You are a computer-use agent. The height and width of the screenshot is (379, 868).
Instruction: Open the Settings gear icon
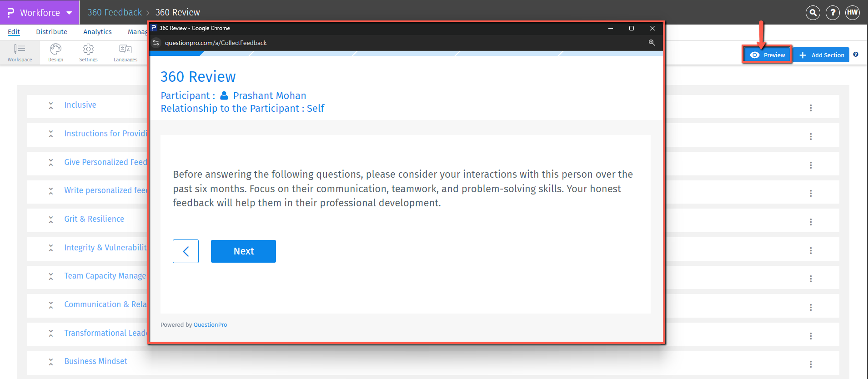(x=88, y=53)
